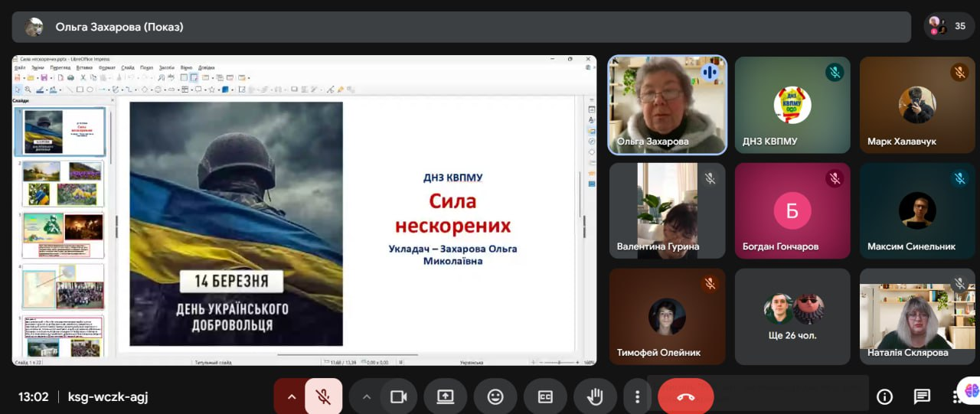Open the Вставка menu in Impress

pyautogui.click(x=84, y=67)
